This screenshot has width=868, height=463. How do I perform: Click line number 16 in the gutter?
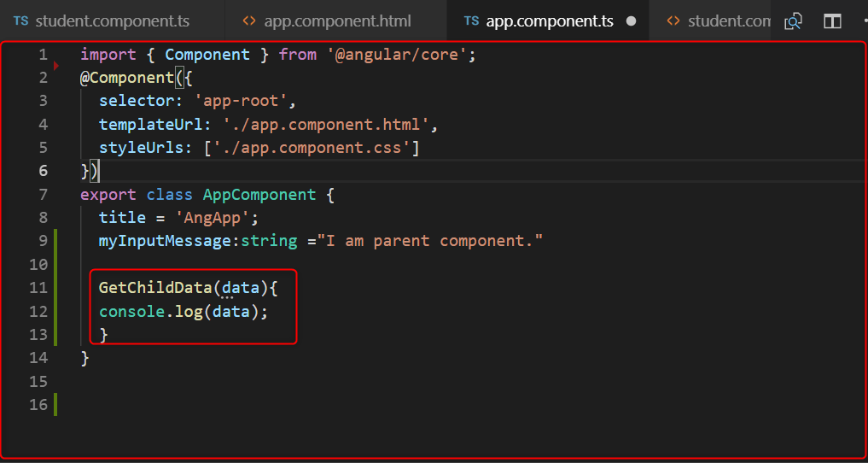coord(38,404)
